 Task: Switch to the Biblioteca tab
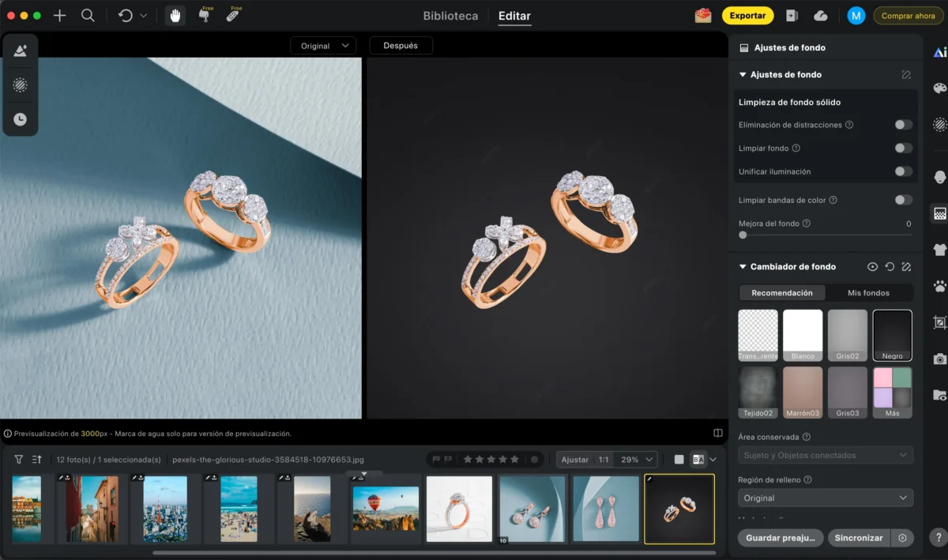(450, 16)
